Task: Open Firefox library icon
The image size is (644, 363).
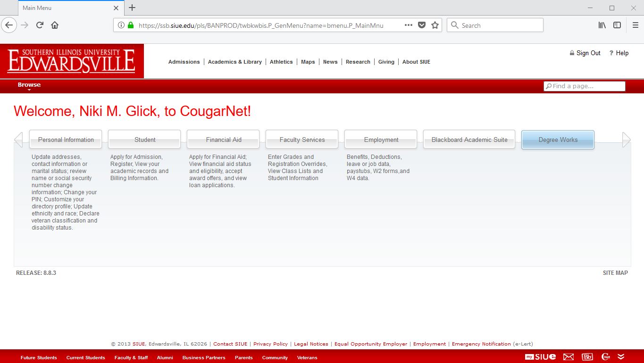Action: pos(602,25)
